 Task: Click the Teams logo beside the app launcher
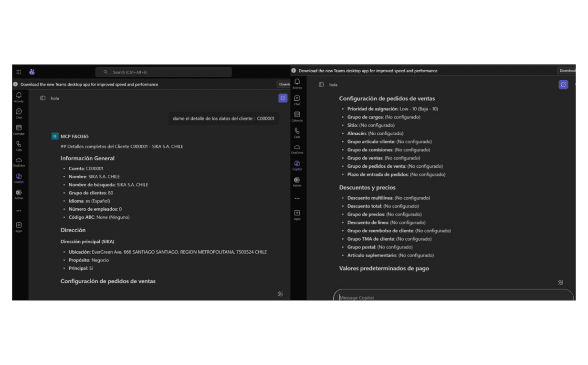(x=32, y=72)
